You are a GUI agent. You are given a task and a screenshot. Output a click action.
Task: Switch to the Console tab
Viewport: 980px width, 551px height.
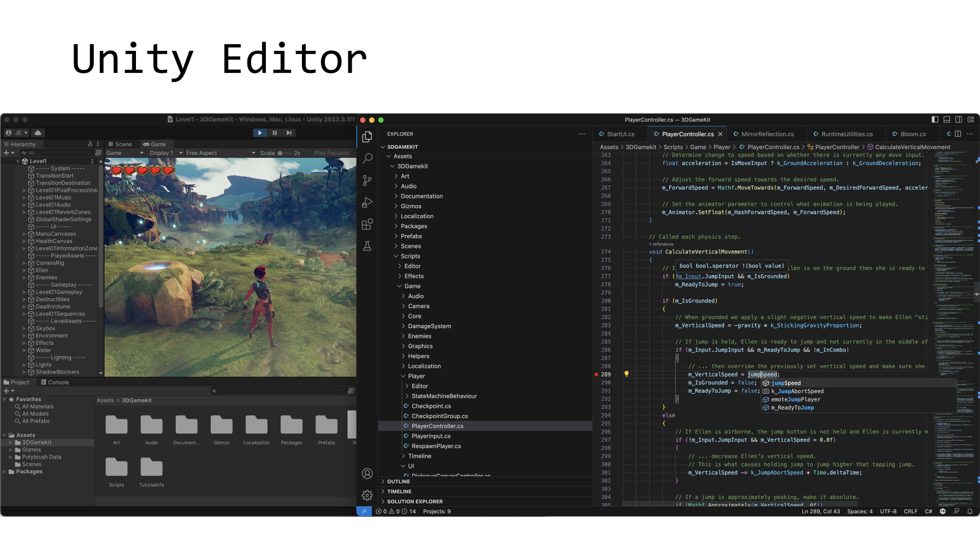pyautogui.click(x=55, y=383)
